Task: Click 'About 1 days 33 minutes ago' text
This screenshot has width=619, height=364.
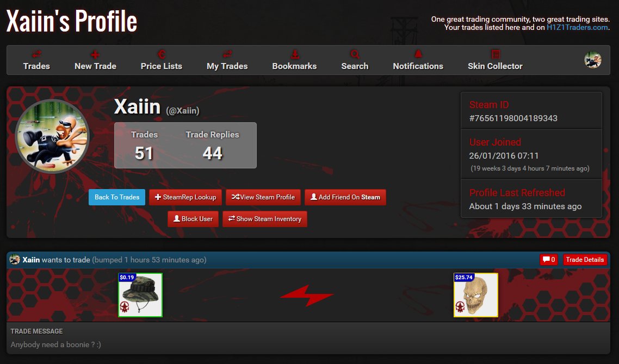Action: tap(525, 206)
